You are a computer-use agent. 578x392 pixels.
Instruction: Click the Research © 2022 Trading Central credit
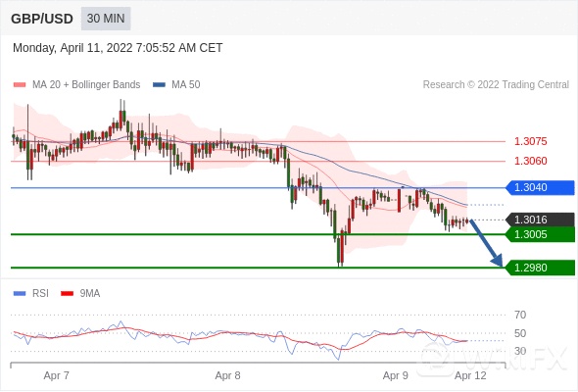[496, 85]
